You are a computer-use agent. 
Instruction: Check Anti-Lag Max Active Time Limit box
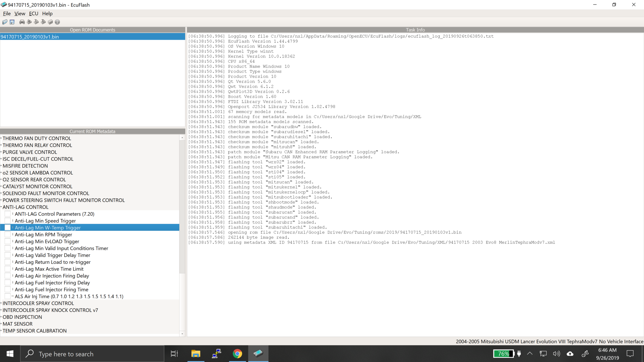click(7, 269)
